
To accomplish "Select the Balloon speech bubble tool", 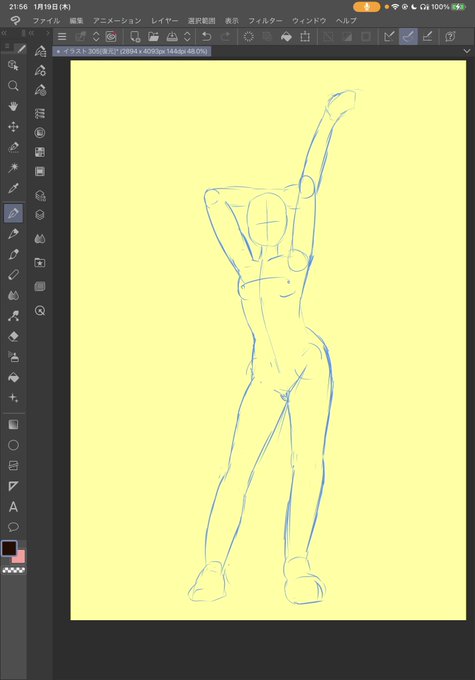I will pos(13,527).
